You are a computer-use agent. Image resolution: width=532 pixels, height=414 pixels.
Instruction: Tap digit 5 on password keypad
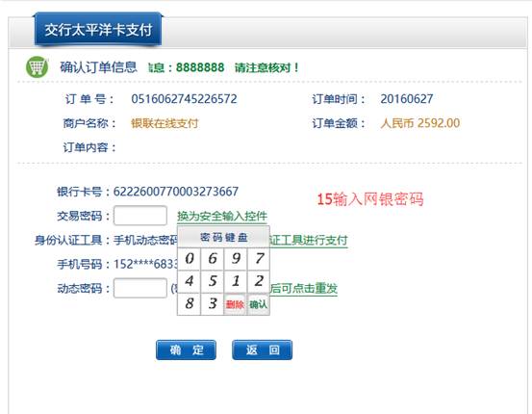[x=213, y=281]
